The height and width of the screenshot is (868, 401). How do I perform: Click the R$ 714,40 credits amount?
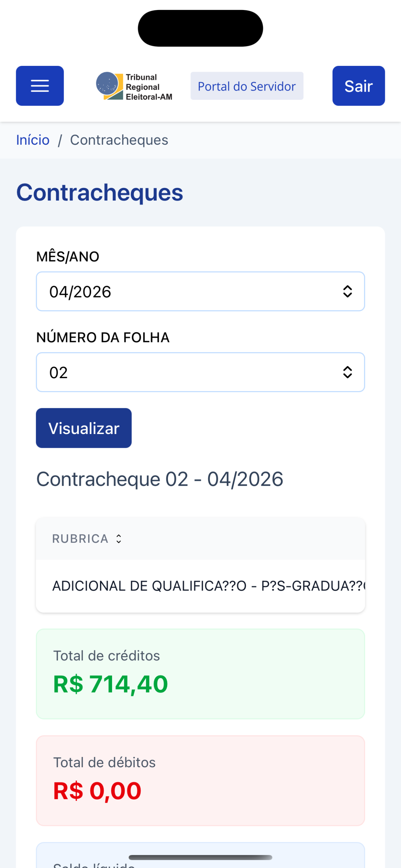tap(110, 684)
